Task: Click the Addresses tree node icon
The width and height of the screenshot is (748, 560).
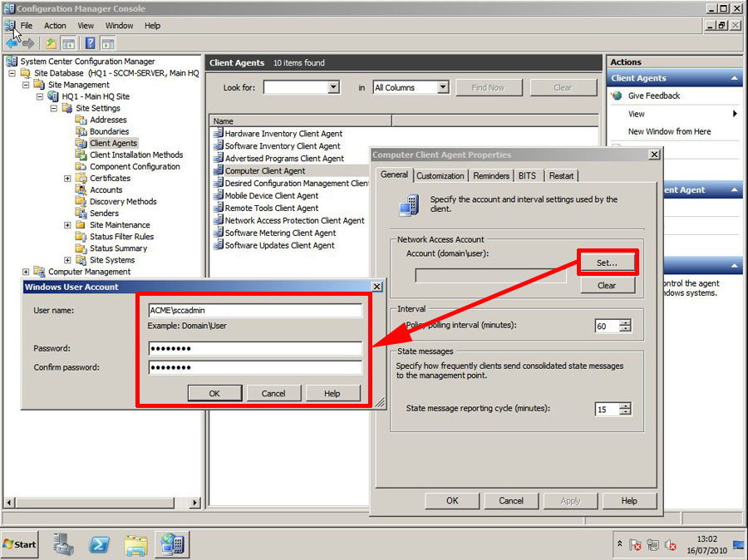Action: click(81, 120)
